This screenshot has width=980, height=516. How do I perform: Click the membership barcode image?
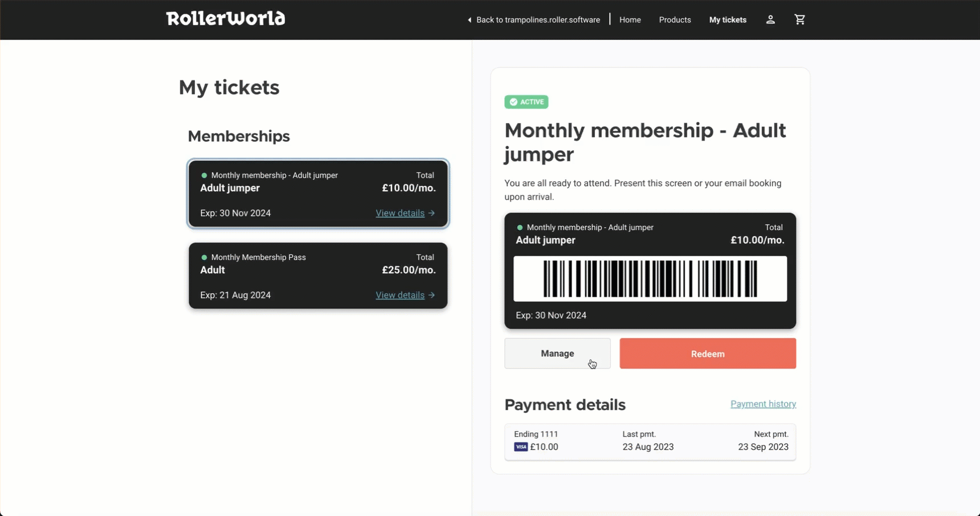click(650, 279)
